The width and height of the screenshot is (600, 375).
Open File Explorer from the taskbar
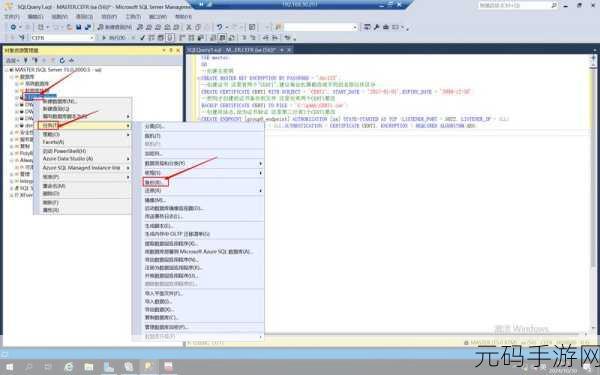point(89,367)
